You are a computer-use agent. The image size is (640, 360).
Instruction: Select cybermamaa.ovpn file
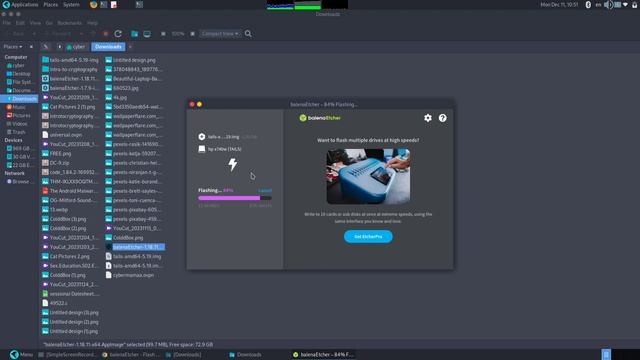coord(130,275)
